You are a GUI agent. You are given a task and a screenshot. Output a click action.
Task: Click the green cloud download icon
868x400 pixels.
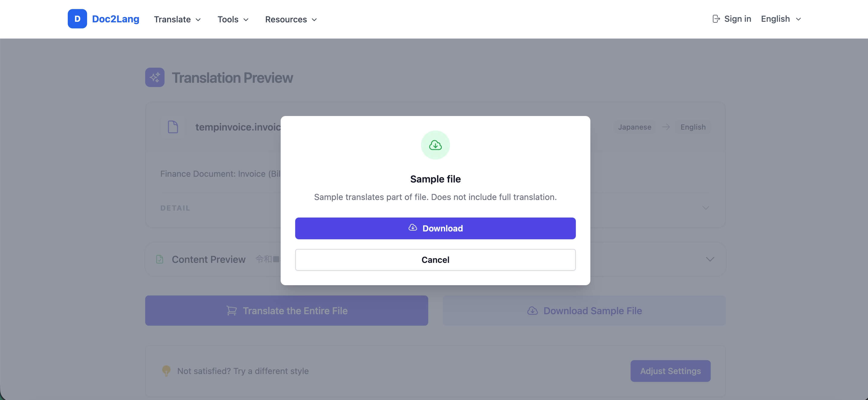[x=435, y=145]
